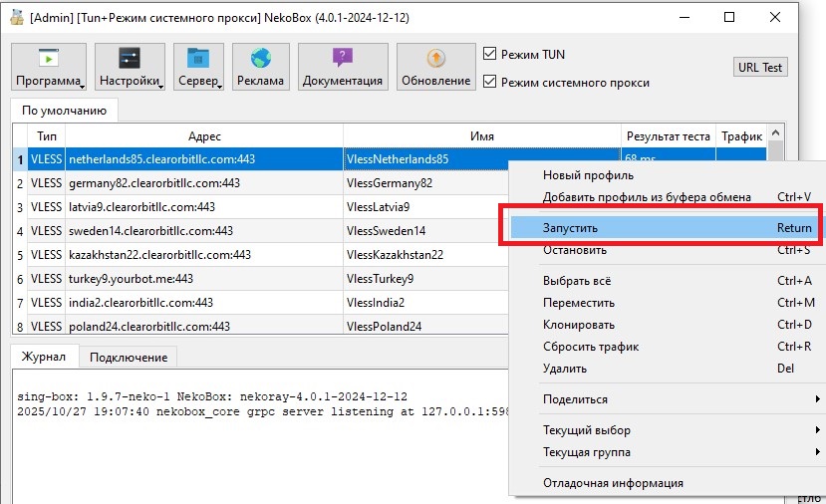Viewport: 826px width, 504px height.
Task: Click the Адрес column header
Action: (204, 135)
